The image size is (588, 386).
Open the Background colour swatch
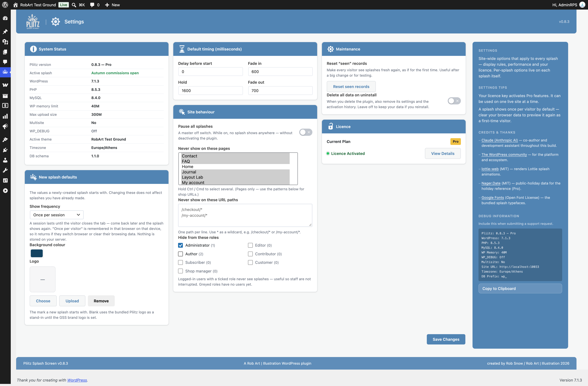37,253
